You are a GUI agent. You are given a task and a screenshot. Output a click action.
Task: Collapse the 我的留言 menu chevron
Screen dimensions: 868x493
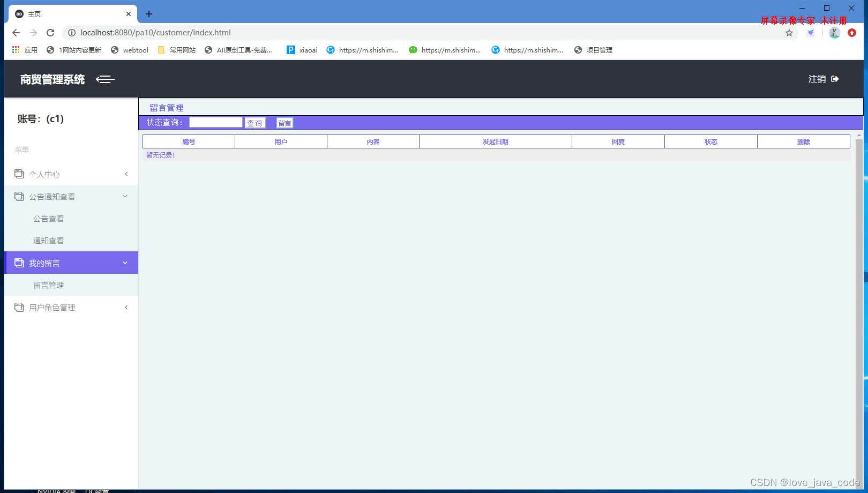point(125,263)
